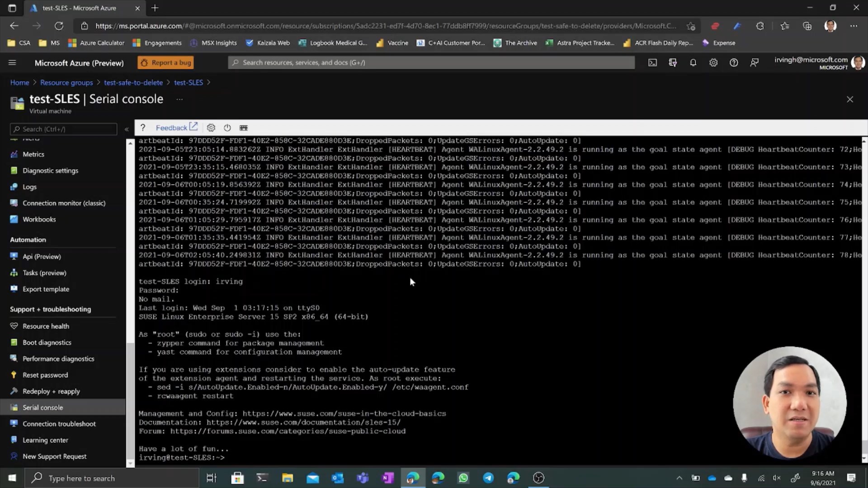Image resolution: width=868 pixels, height=488 pixels.
Task: Go back with the browser back arrow
Action: (14, 26)
